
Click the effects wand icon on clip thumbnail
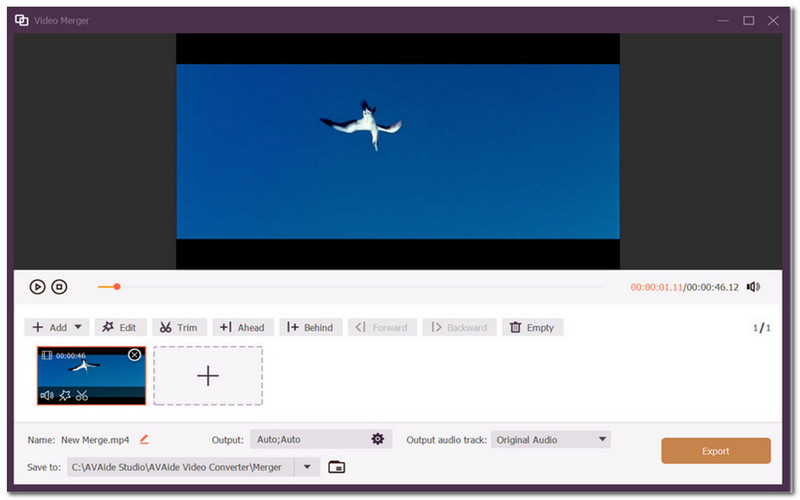(64, 395)
